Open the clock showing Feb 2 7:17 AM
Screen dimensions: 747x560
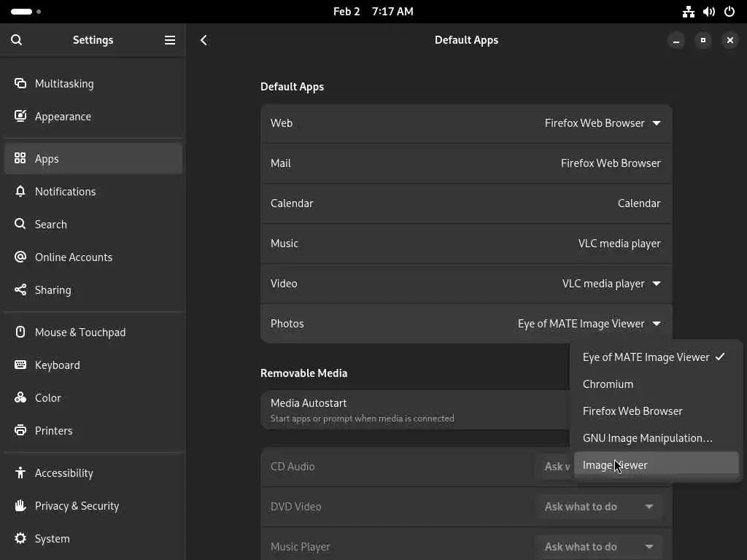(373, 12)
